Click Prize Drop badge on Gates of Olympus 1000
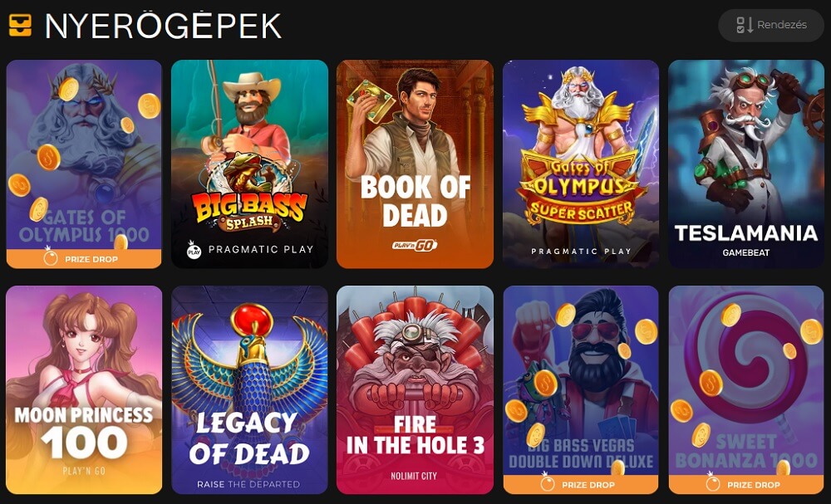Screen dimensions: 831x504 pos(84,259)
